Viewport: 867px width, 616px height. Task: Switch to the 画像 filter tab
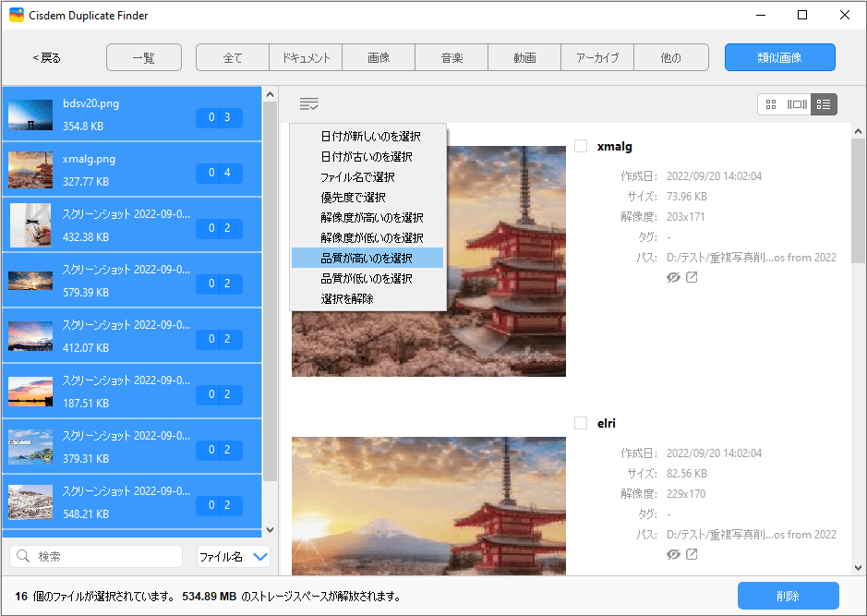[379, 56]
